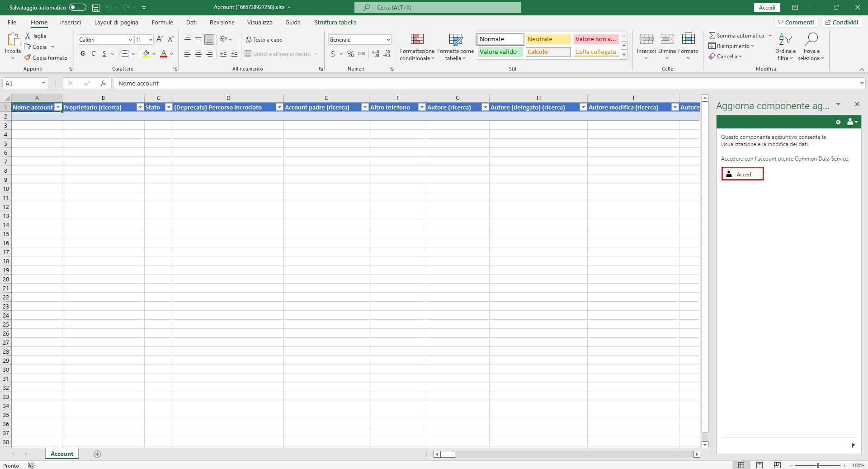Open Formatta come tabella

point(455,47)
